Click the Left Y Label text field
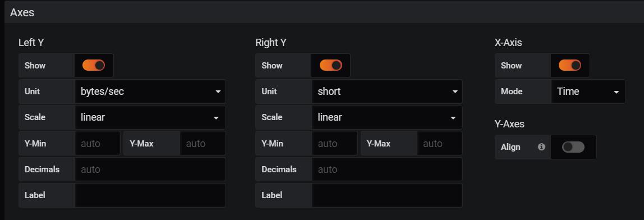644x220 pixels. click(150, 195)
